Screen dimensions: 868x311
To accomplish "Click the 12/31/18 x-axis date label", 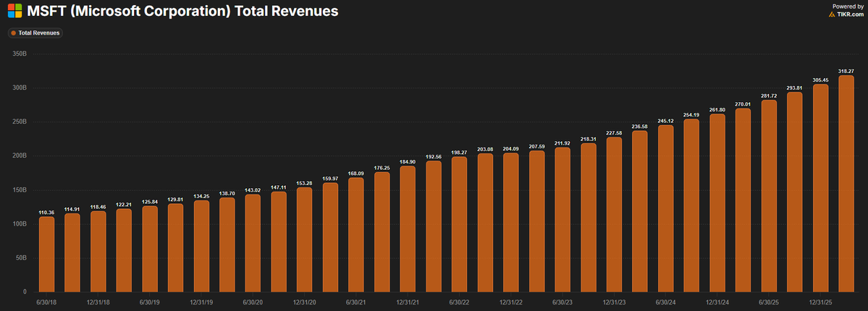I will coord(98,303).
